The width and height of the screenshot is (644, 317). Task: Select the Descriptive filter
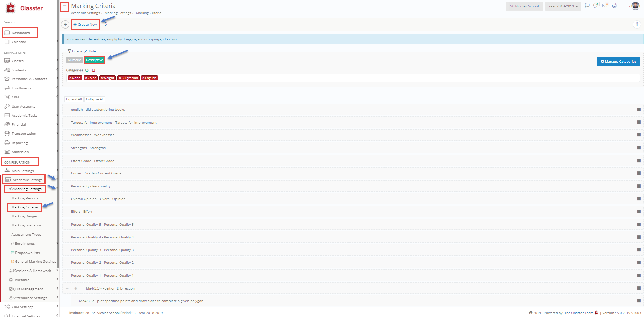click(94, 60)
